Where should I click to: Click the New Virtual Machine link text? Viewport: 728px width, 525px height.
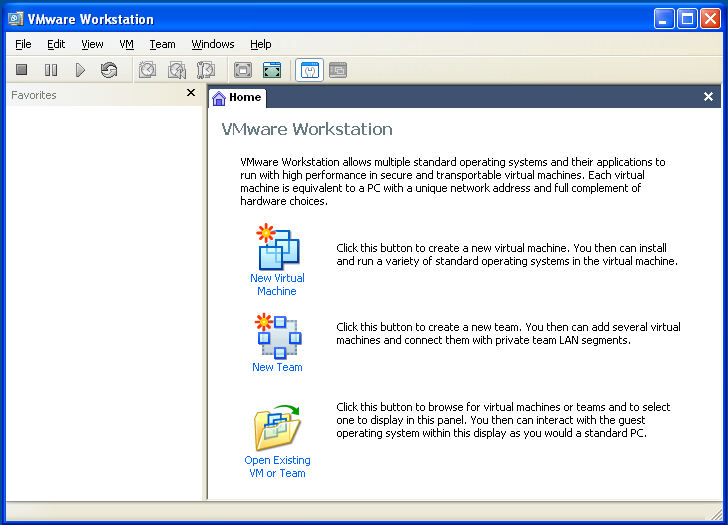pos(277,285)
